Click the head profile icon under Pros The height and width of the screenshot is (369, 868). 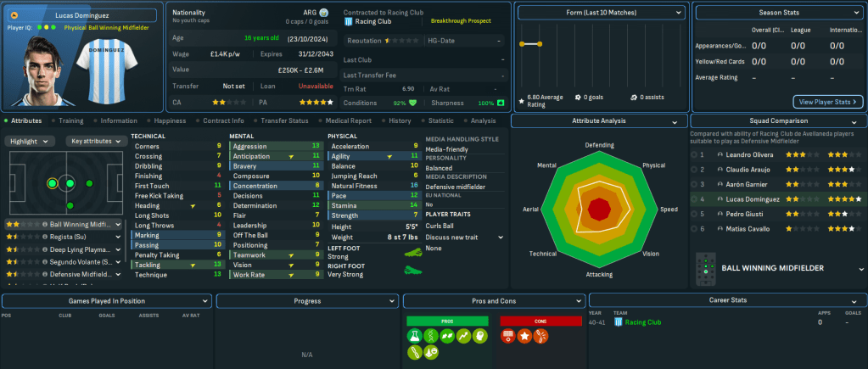[x=479, y=338]
